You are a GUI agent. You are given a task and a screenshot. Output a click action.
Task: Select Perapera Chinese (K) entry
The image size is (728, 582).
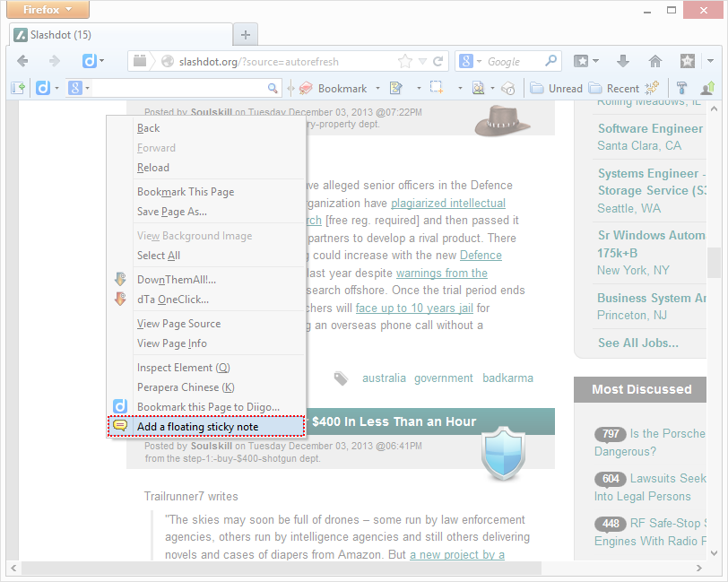(x=206, y=387)
